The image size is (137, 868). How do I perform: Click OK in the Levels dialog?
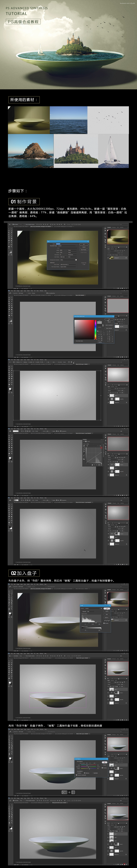tap(107, 608)
